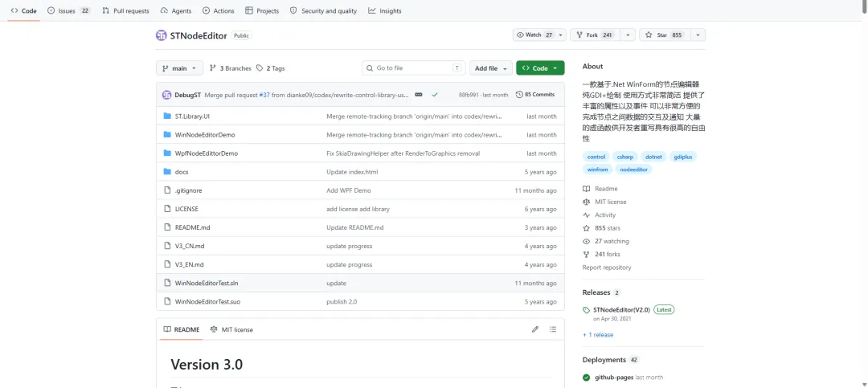Open the README outline list icon
The height and width of the screenshot is (388, 868).
click(x=552, y=329)
